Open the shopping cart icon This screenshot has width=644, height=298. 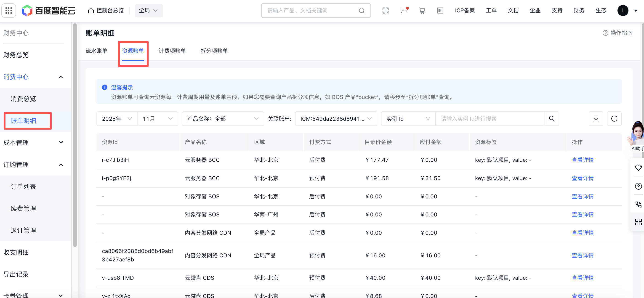click(x=422, y=11)
